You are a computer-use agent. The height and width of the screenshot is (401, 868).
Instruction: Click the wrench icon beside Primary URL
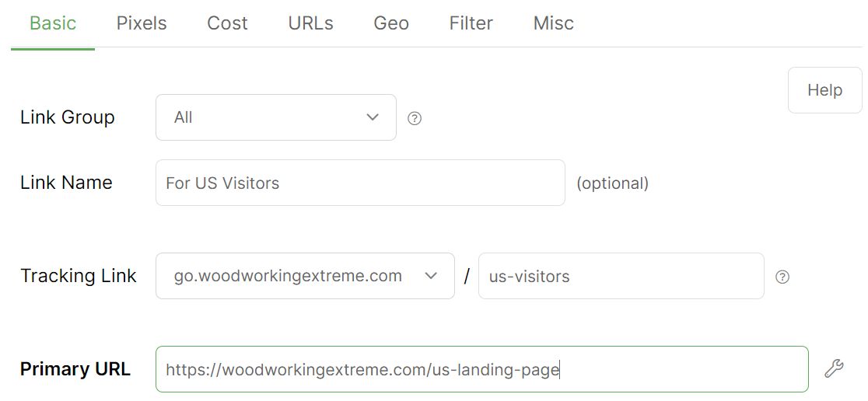pyautogui.click(x=834, y=368)
